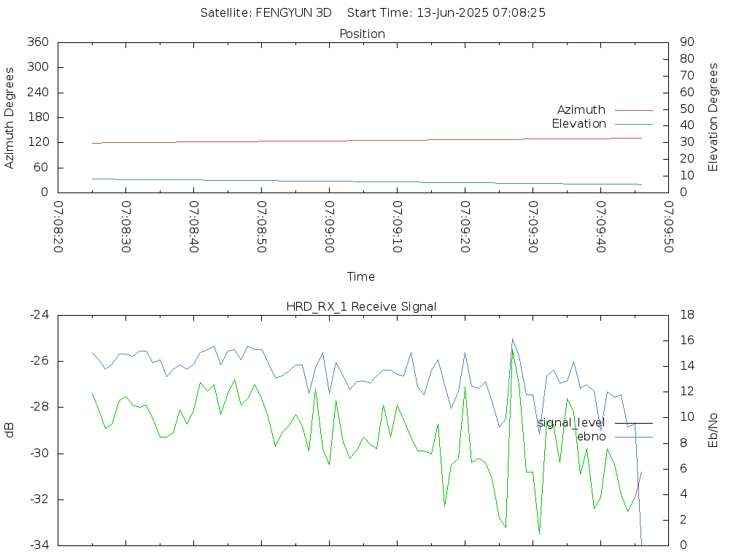Image resolution: width=747 pixels, height=560 pixels.
Task: Click the 16 tick on Eb/No axis
Action: click(687, 341)
